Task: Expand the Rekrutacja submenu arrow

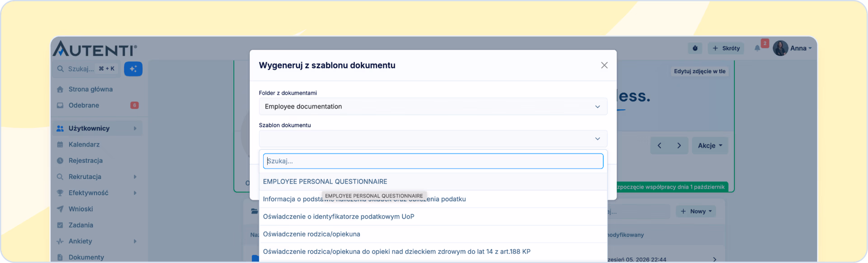Action: click(x=135, y=177)
